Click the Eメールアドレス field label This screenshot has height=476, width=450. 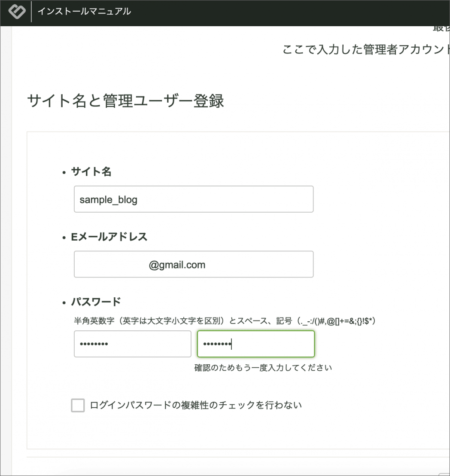point(109,237)
